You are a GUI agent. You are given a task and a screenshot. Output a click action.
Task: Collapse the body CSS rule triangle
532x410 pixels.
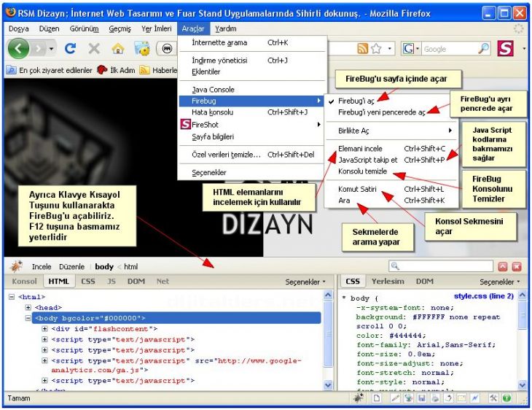click(344, 298)
